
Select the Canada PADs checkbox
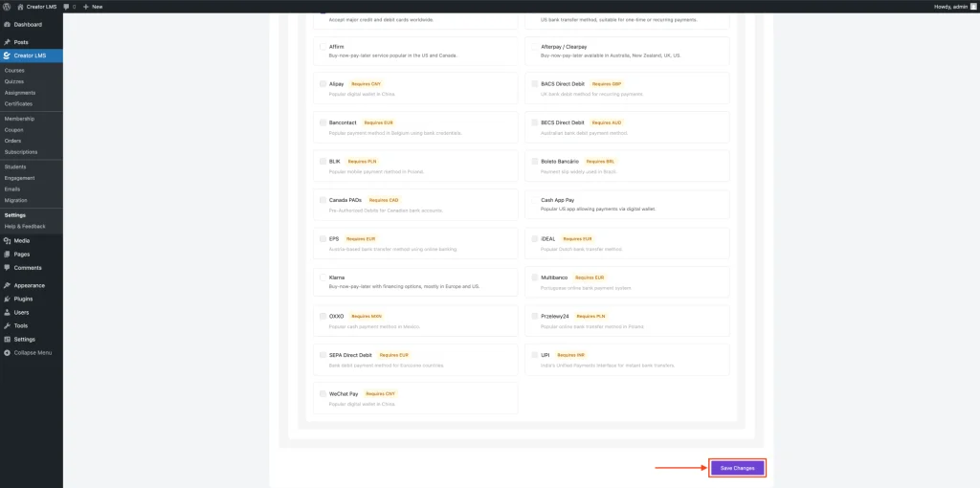pos(323,200)
